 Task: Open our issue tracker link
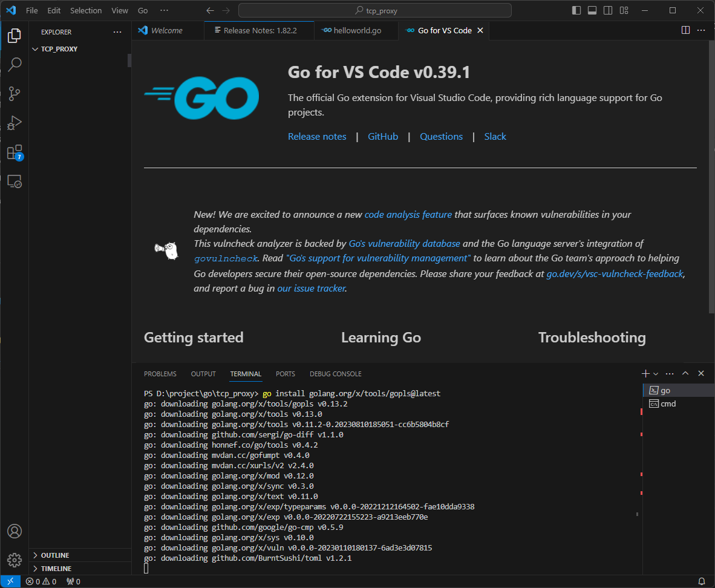click(x=312, y=289)
